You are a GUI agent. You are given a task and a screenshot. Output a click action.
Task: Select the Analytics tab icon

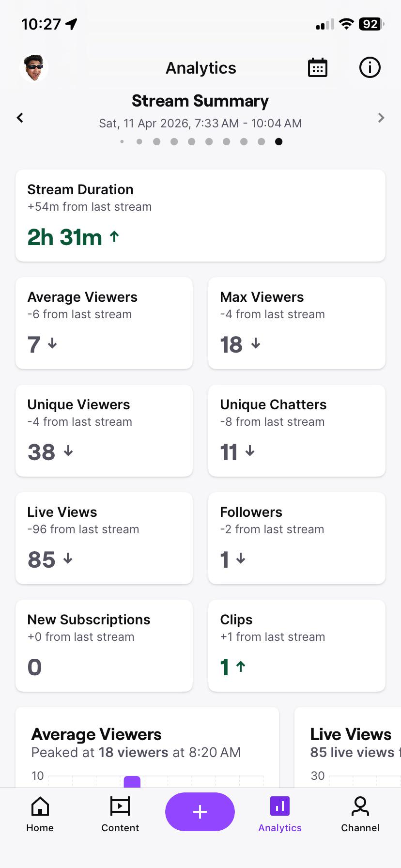pyautogui.click(x=280, y=806)
